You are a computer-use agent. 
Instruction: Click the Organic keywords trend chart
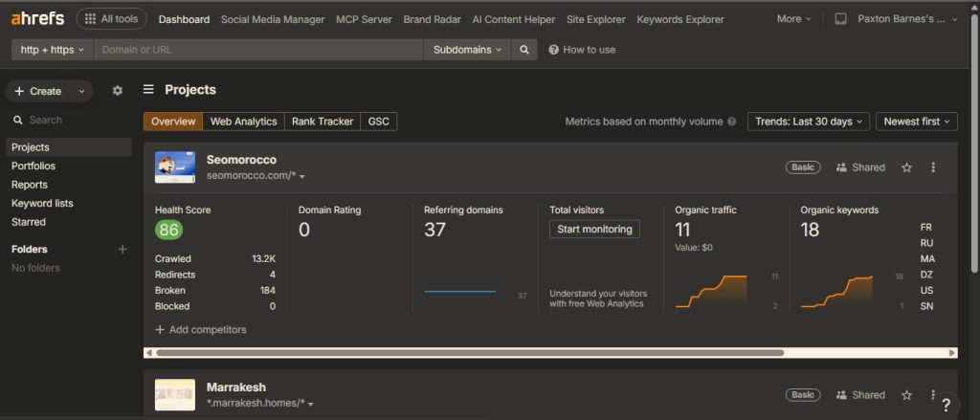[x=836, y=291]
